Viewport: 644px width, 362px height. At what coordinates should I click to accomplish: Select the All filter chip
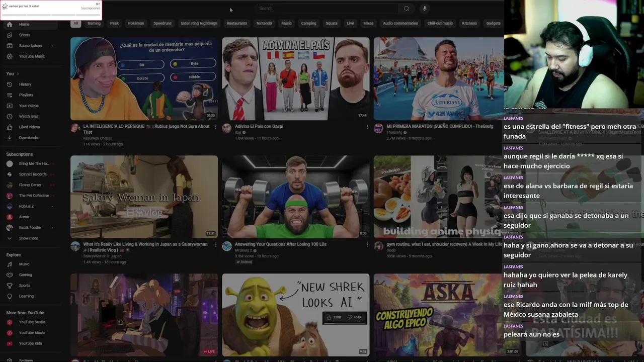(x=76, y=23)
